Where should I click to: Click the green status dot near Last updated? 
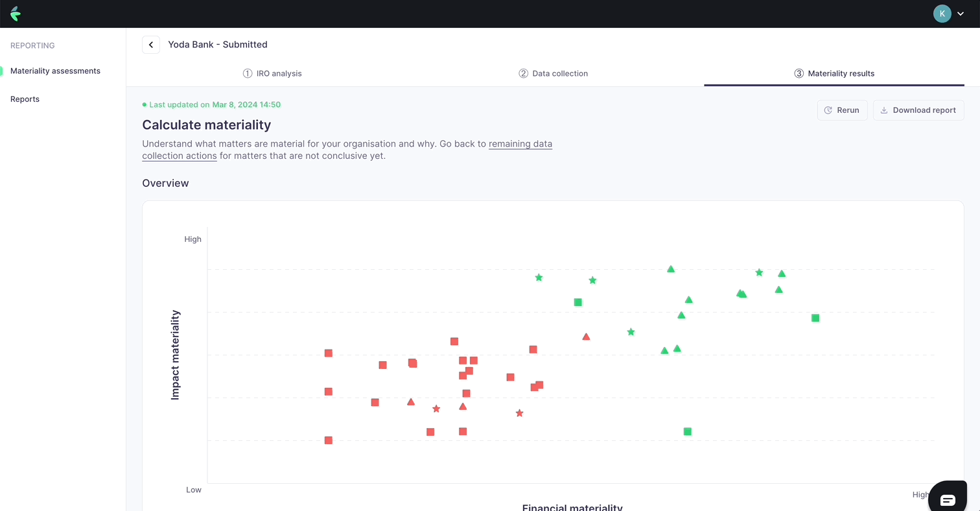tap(143, 104)
